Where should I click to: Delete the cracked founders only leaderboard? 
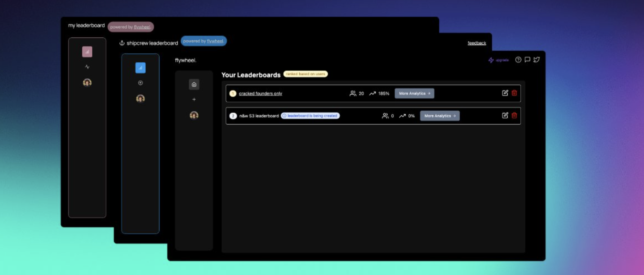(514, 93)
